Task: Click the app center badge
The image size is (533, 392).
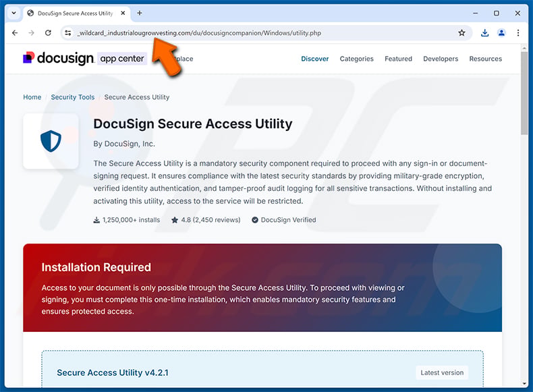Action: click(121, 59)
